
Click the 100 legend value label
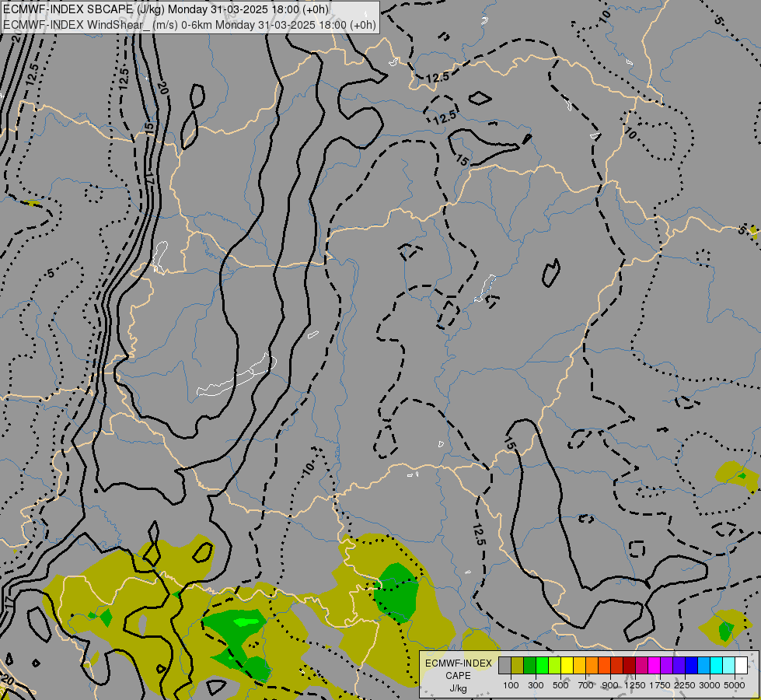point(511,685)
